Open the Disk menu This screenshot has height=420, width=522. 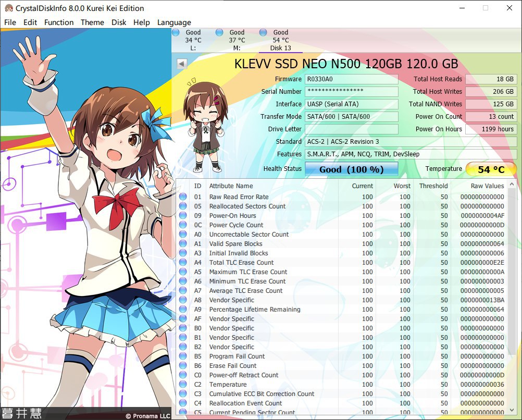coord(118,22)
